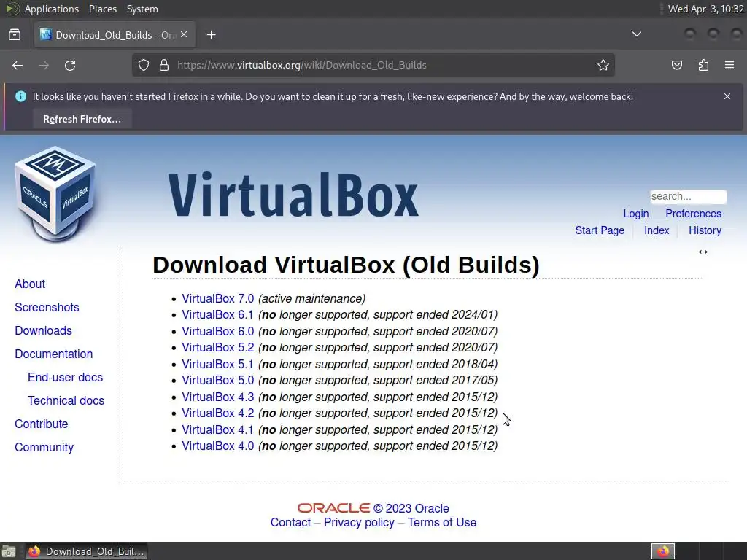Screen dimensions: 747x560
Task: Open the Preferences link
Action: (693, 214)
